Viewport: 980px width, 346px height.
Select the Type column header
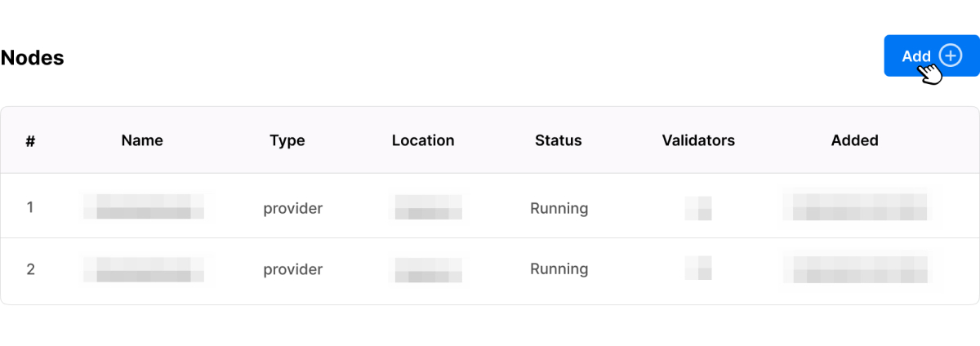coord(287,140)
